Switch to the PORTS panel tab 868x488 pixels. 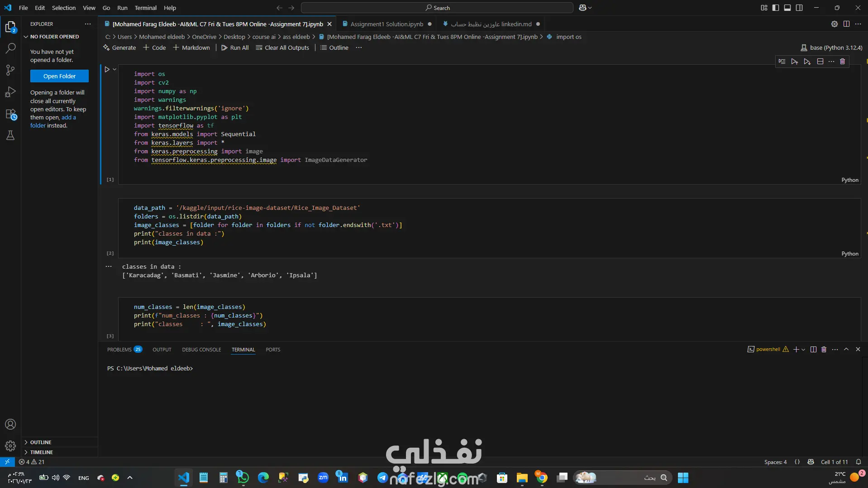click(273, 350)
